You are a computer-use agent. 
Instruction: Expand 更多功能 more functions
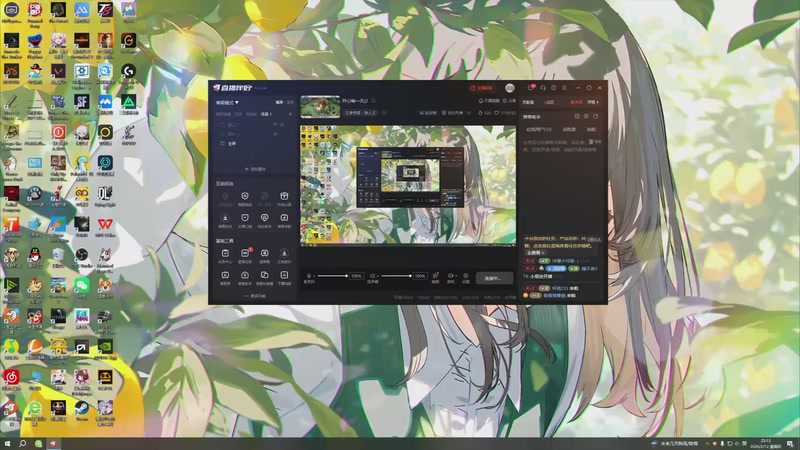[255, 296]
